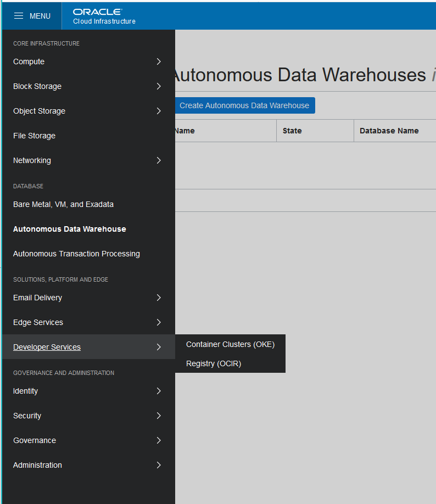The image size is (436, 504).
Task: Click the Governance chevron arrow
Action: [x=159, y=440]
